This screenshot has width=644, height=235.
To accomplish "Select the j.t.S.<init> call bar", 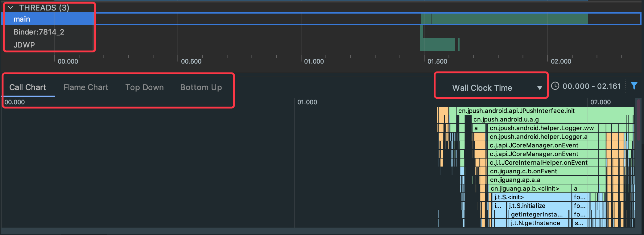I will tap(532, 197).
